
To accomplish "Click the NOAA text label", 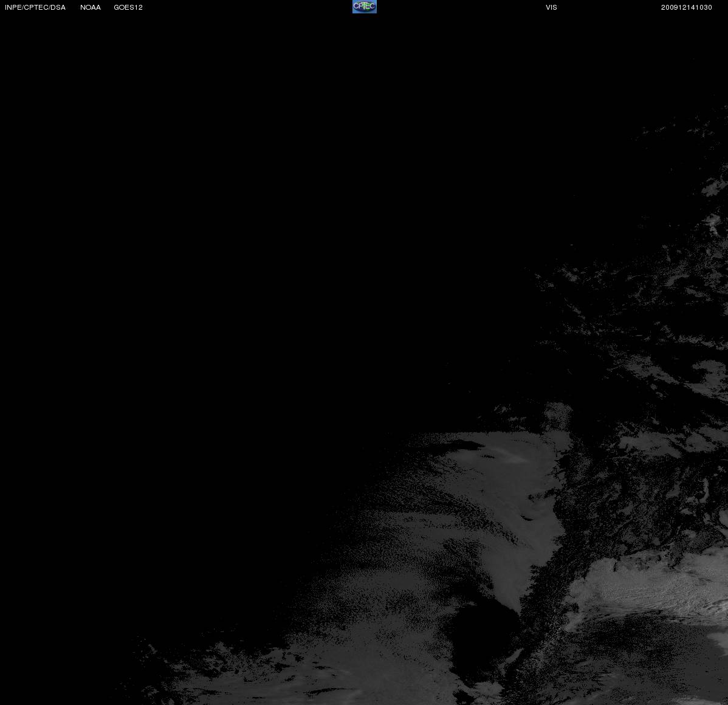I will coord(91,7).
